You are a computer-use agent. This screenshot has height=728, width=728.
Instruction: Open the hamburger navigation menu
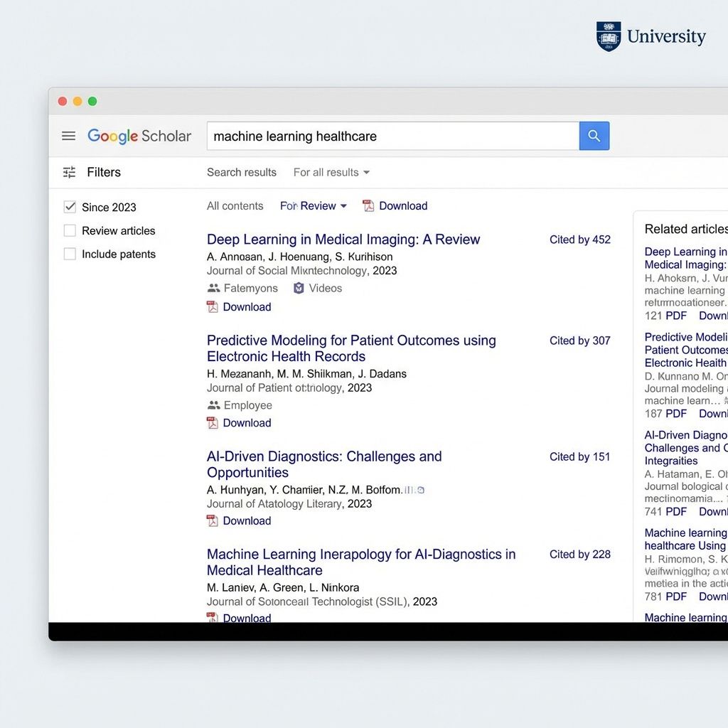pos(68,136)
